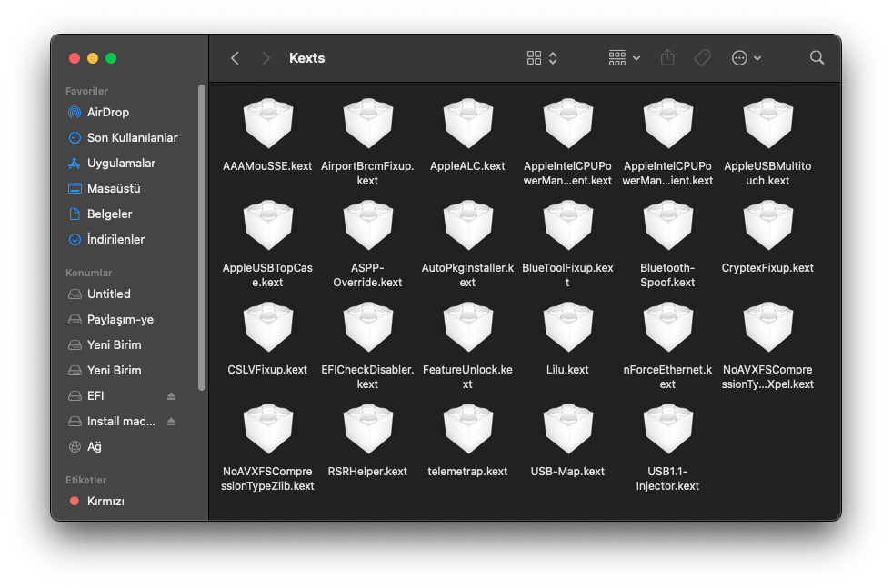Switch to icon grid view
Screen dimensions: 892x588
[534, 58]
